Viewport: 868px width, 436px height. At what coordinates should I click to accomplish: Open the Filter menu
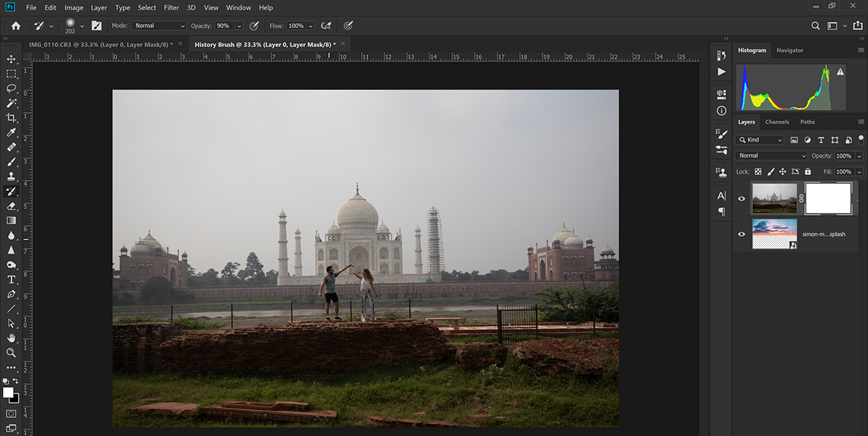(171, 7)
